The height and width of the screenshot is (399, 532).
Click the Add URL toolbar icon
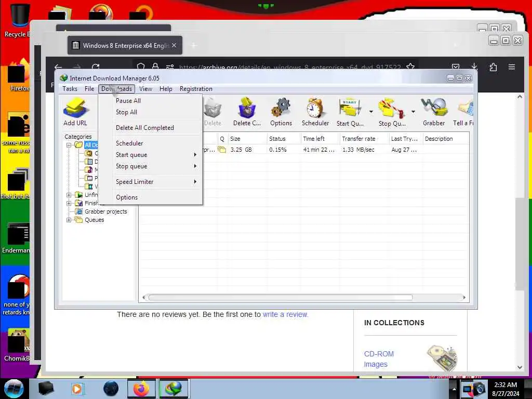[75, 112]
